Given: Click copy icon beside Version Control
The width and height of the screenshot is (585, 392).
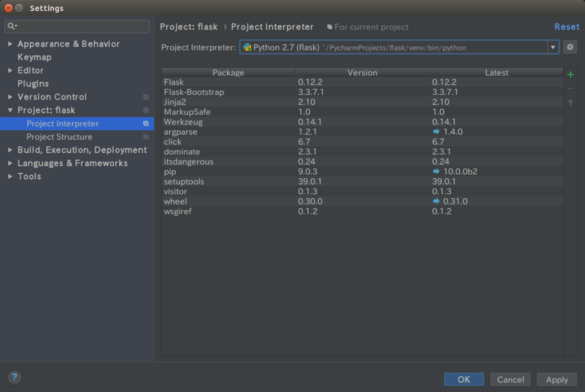Looking at the screenshot, I should [x=146, y=97].
